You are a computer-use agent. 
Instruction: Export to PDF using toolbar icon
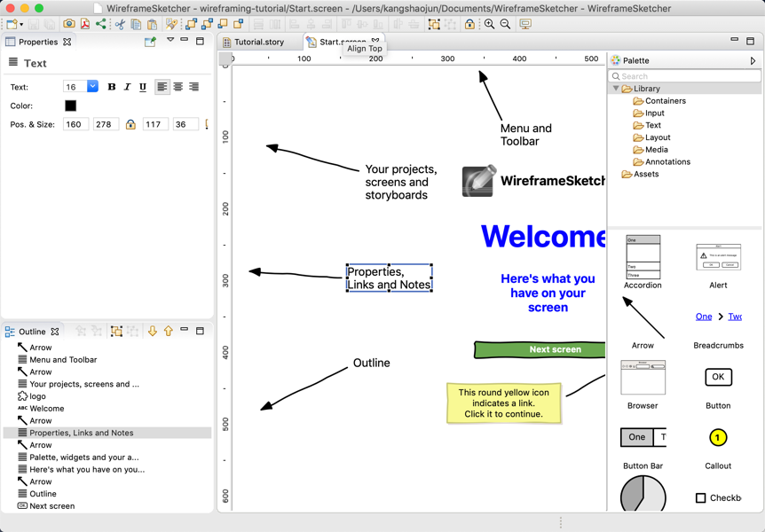point(85,24)
